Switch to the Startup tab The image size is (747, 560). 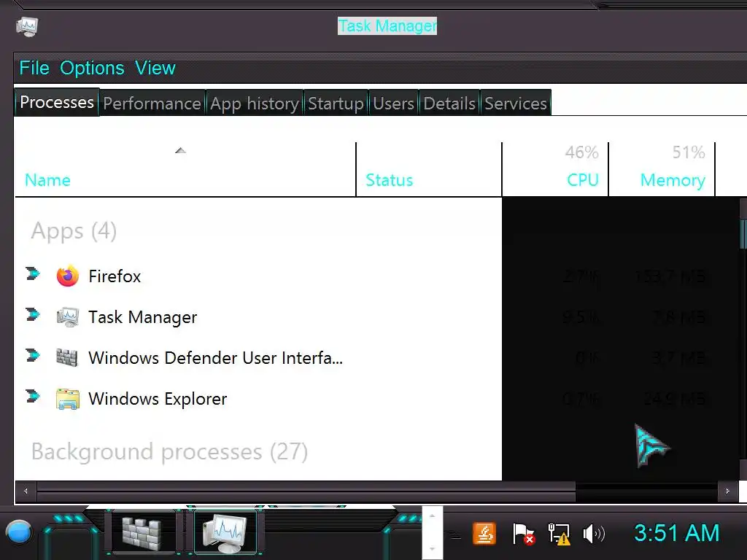(x=336, y=103)
